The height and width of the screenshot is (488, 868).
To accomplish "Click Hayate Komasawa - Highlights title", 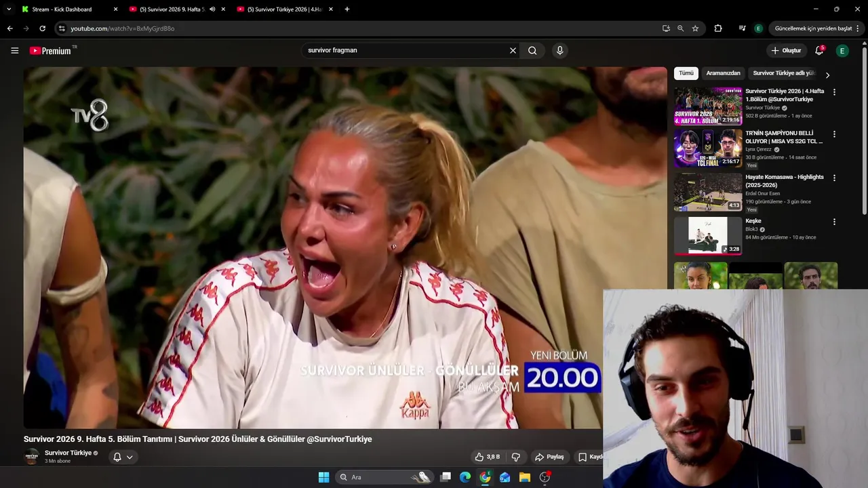I will coord(785,181).
